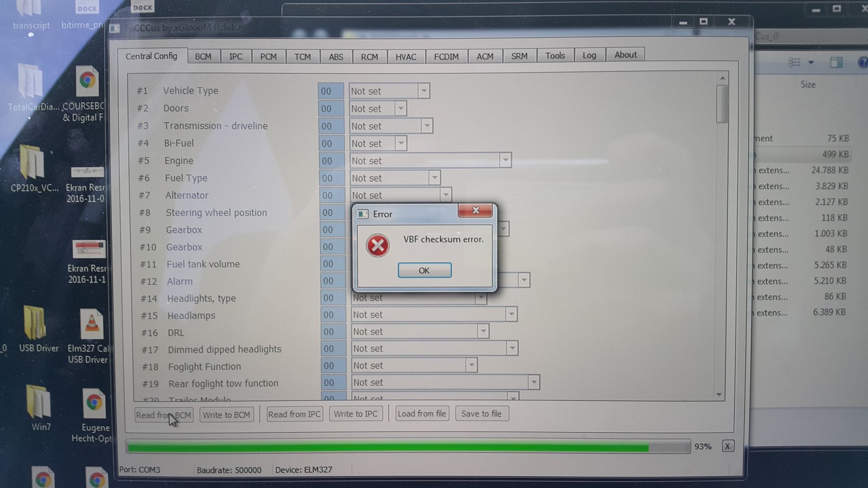868x488 pixels.
Task: Expand the Fuel Type dropdown
Action: pyautogui.click(x=434, y=178)
